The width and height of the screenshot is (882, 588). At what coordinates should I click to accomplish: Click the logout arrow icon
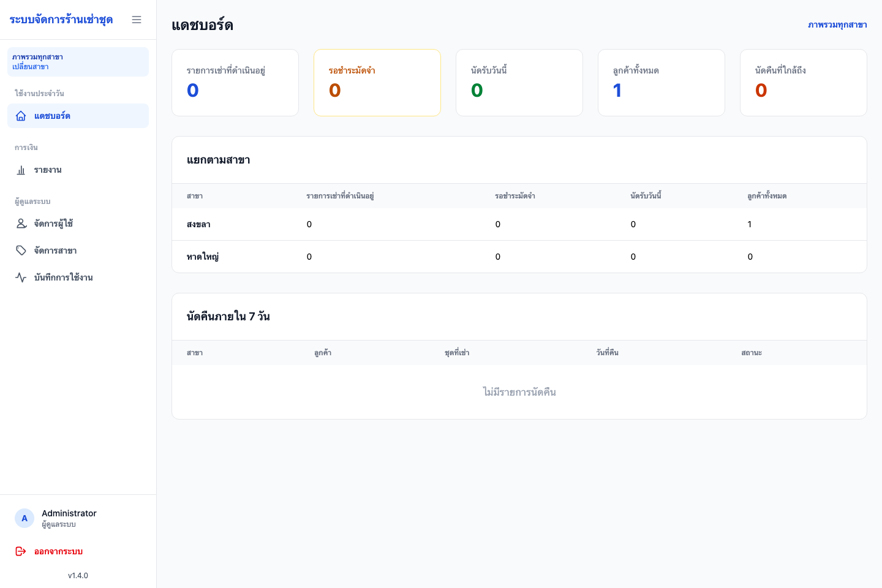[21, 551]
